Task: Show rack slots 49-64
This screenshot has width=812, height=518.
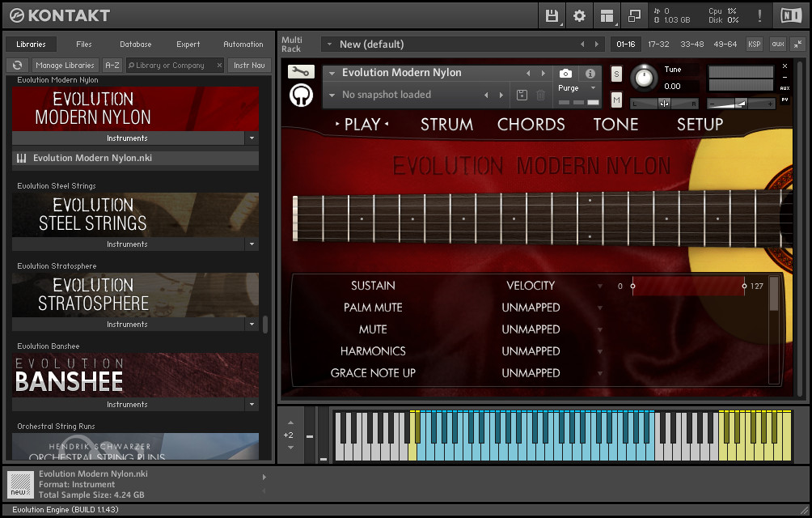Action: point(725,44)
